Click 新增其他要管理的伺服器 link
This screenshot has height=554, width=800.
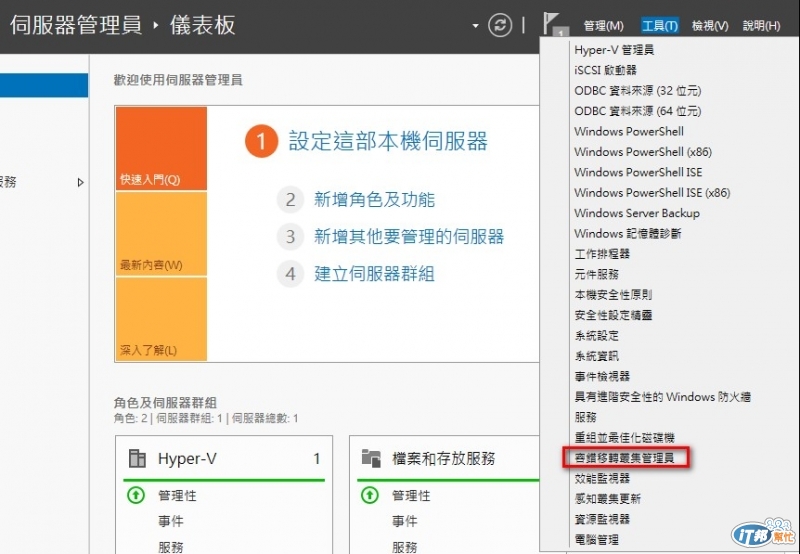409,237
